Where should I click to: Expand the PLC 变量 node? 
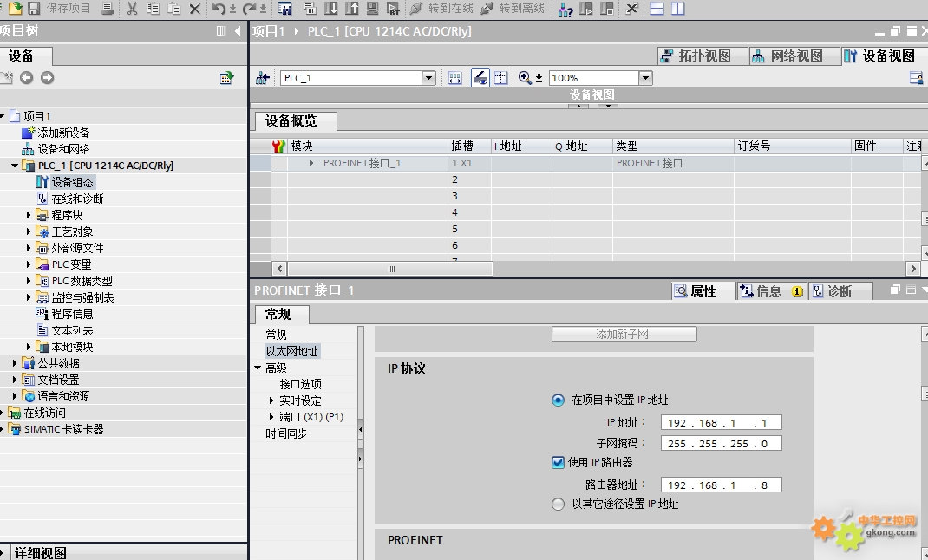coord(29,264)
